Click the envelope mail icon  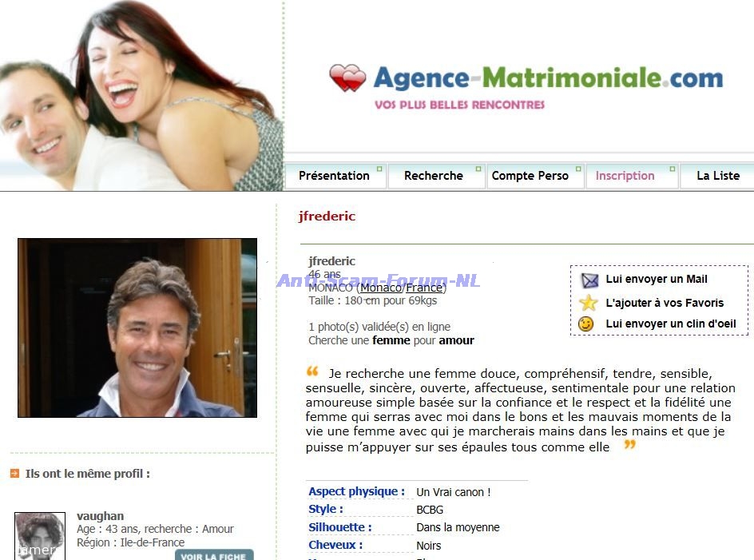tap(589, 280)
